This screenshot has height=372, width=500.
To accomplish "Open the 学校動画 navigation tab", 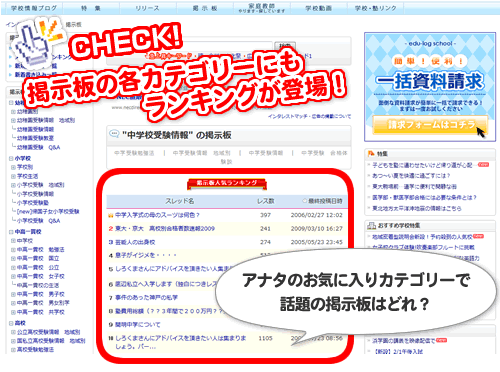I will point(318,8).
